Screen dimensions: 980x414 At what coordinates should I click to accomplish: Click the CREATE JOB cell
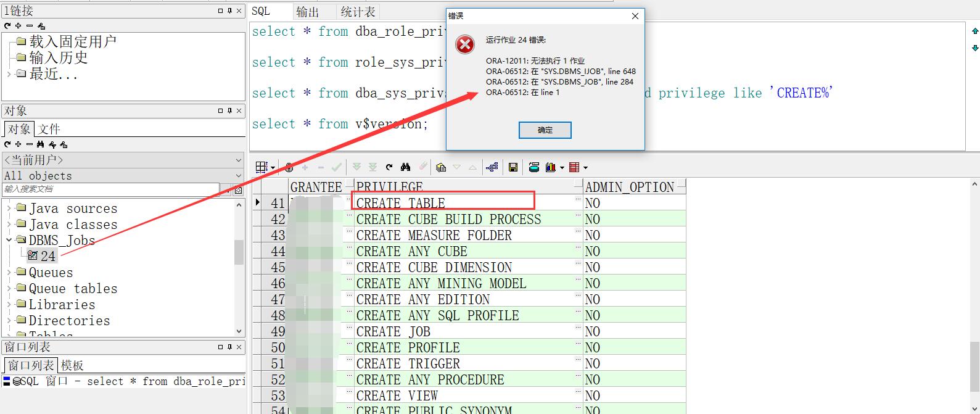point(468,331)
